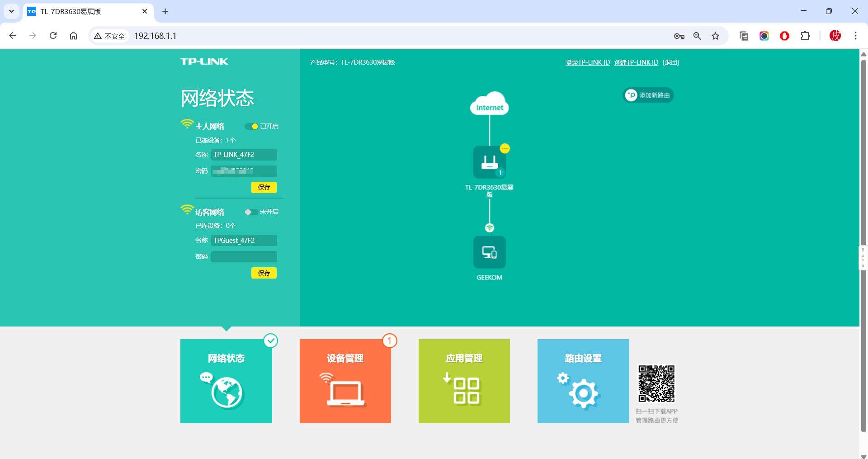This screenshot has width=868, height=459.
Task: Toggle the reader mode icon in address bar
Action: click(x=743, y=36)
